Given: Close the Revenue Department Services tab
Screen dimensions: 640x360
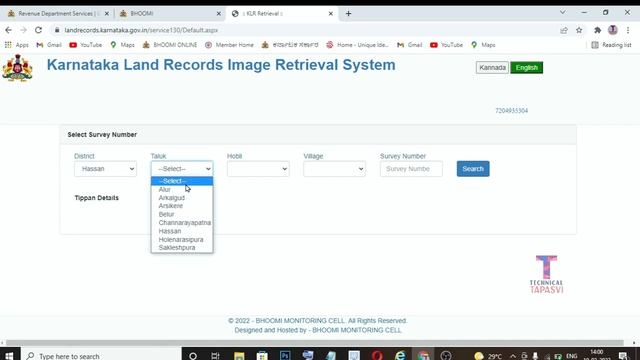Looking at the screenshot, I should (x=107, y=13).
